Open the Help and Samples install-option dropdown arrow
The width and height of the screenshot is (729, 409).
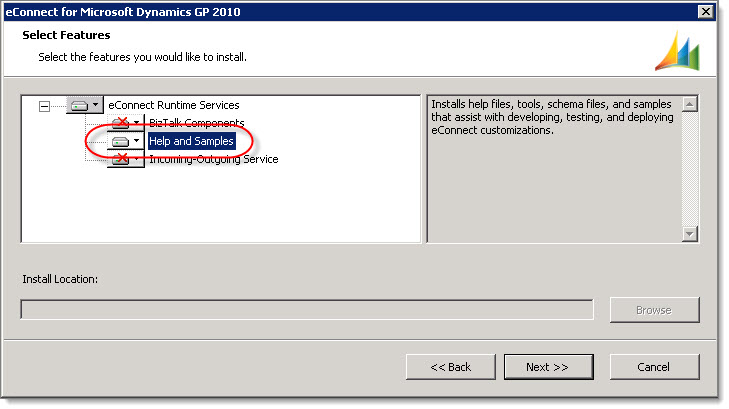tap(137, 141)
